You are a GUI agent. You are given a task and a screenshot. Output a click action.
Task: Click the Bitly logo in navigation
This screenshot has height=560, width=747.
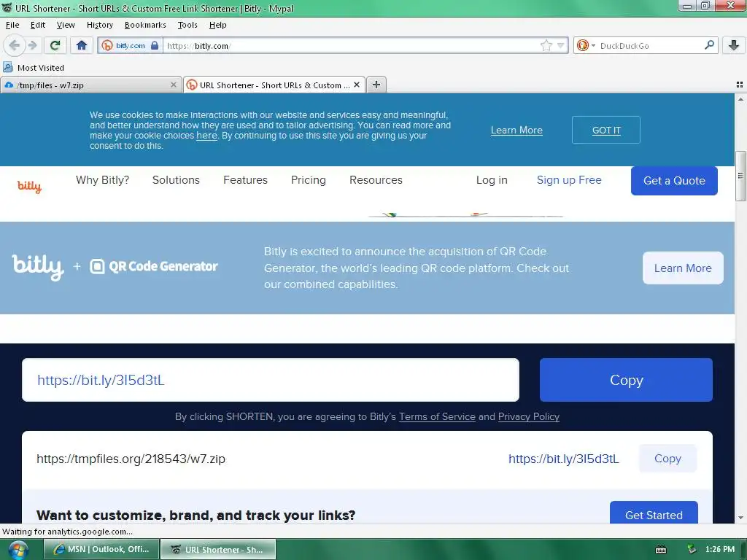[x=29, y=186]
